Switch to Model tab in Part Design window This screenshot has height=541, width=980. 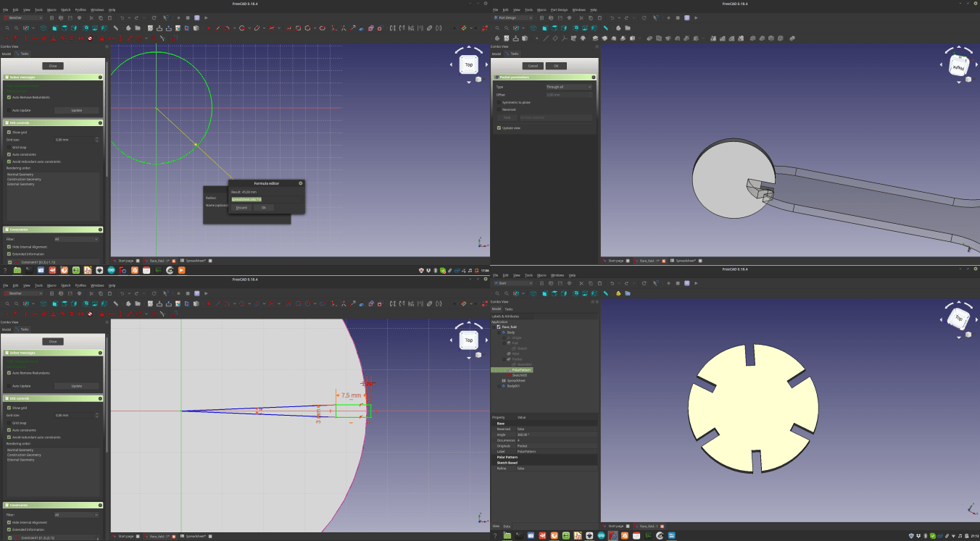(497, 54)
